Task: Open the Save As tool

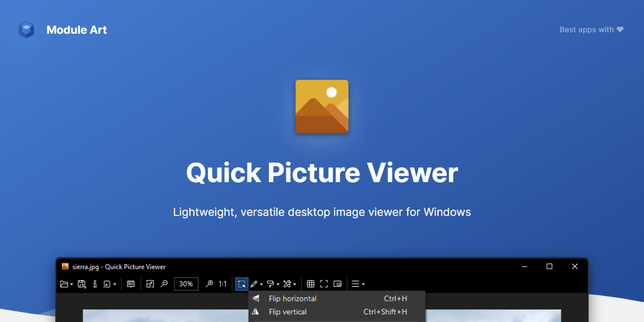Action: coord(82,284)
